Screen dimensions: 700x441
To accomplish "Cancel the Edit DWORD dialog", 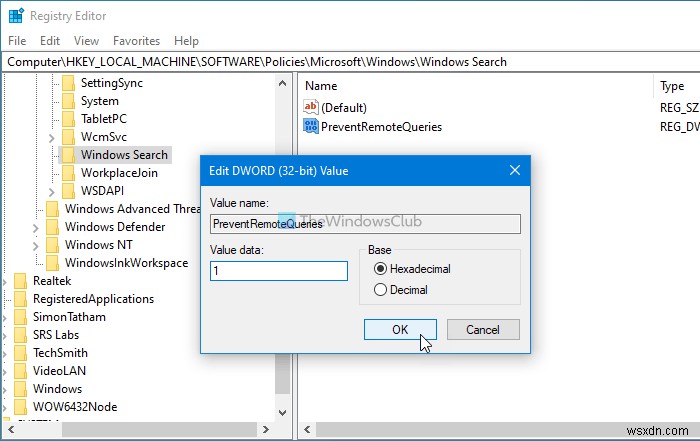I will click(x=483, y=330).
